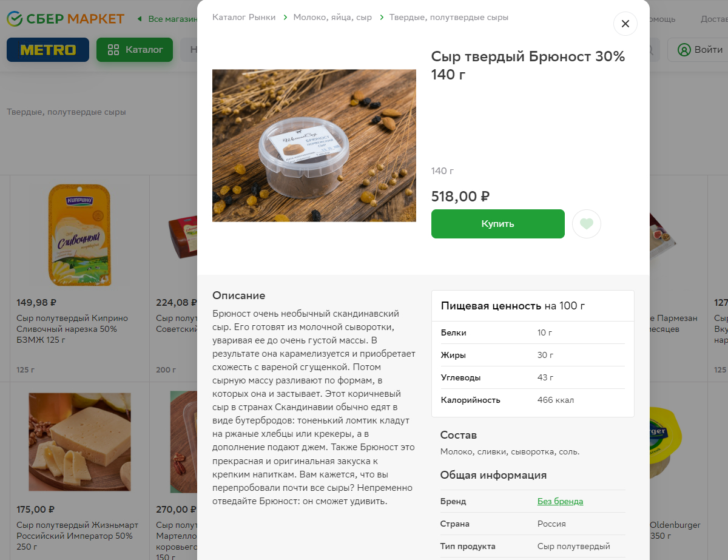Open Молоко, яйца, сыр breadcrumb
Screen dimensions: 728x560
pyautogui.click(x=332, y=17)
